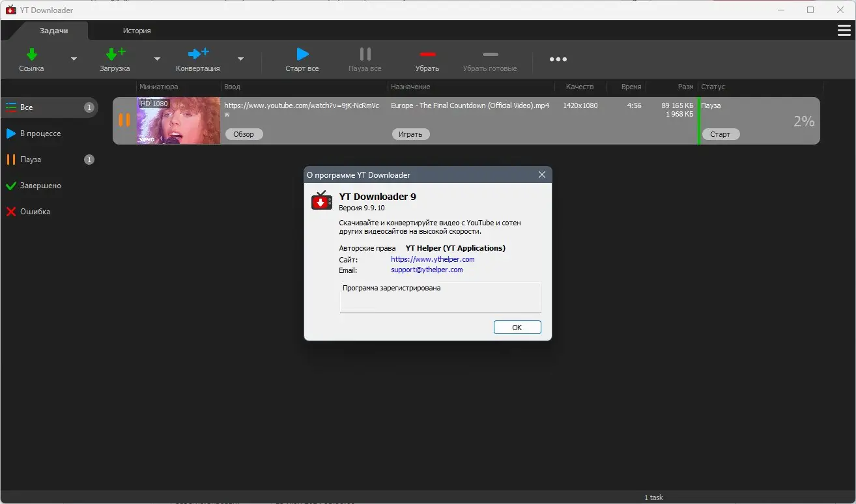856x504 pixels.
Task: Maximize the YT Downloader window
Action: 810,10
